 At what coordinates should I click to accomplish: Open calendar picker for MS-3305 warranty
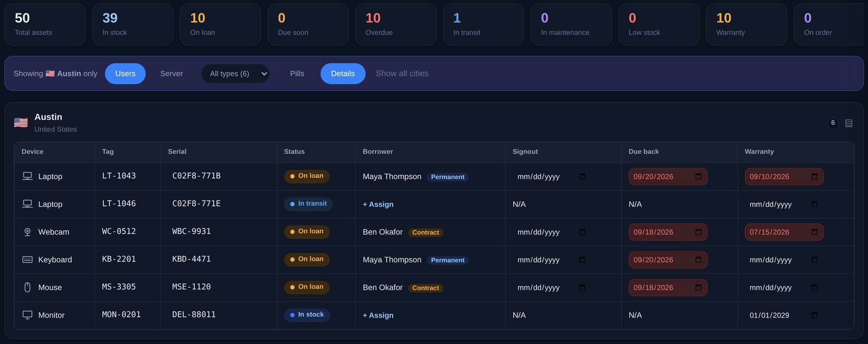point(814,288)
